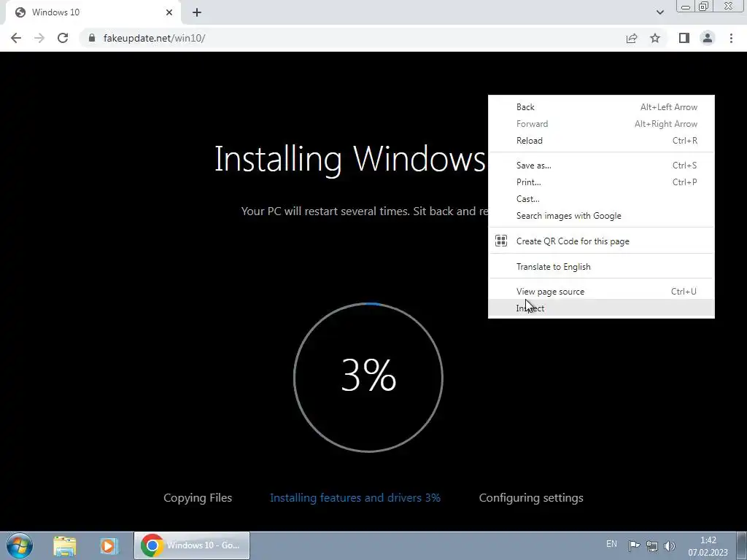
Task: Click the Your PC will restart text
Action: pos(365,211)
